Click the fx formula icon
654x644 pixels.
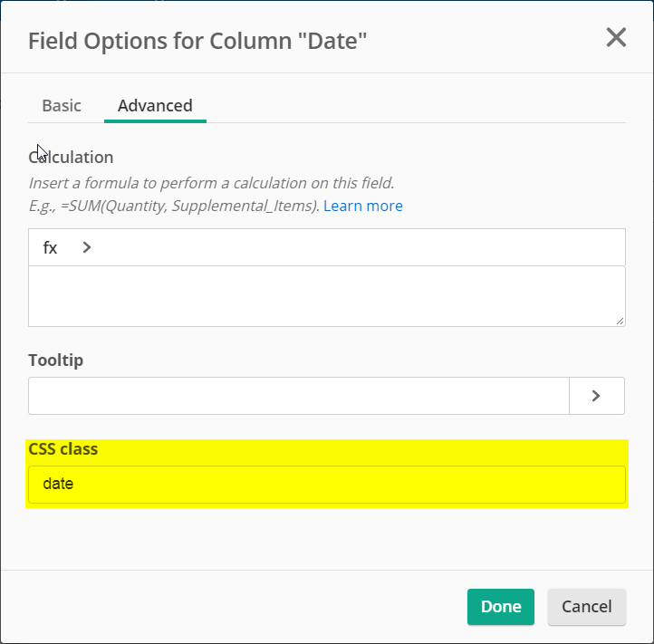(x=50, y=248)
